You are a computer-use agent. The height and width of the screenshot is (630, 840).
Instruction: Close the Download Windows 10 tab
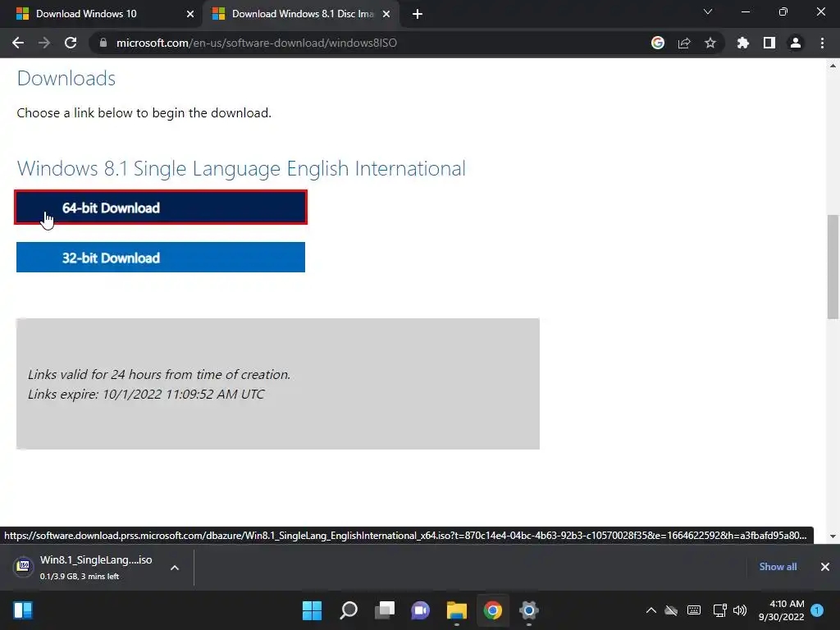190,14
